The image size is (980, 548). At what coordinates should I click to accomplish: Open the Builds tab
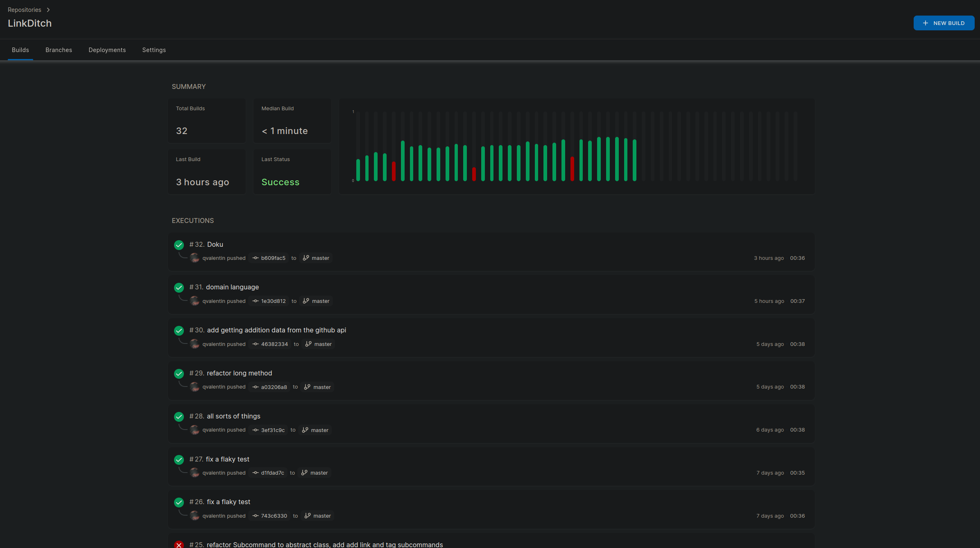coord(20,49)
